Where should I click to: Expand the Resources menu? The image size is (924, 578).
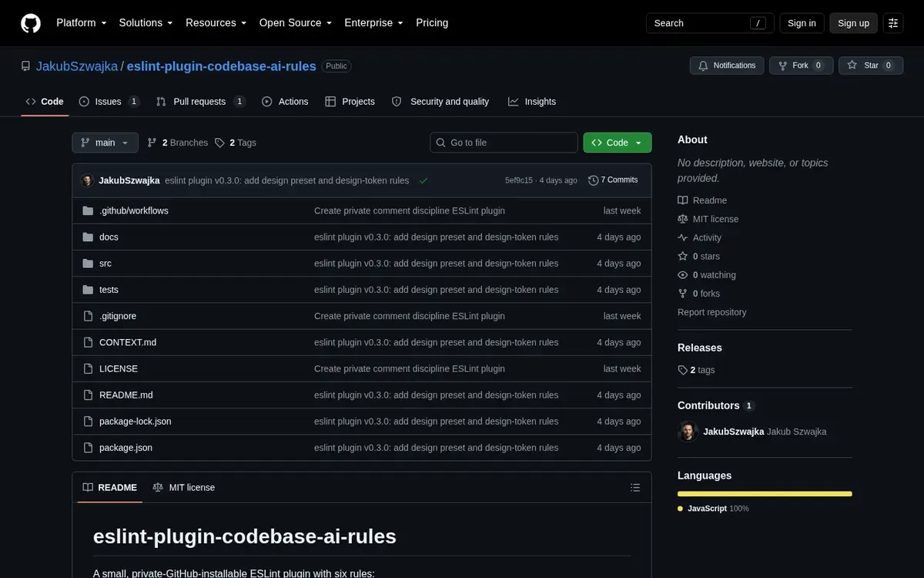[216, 23]
